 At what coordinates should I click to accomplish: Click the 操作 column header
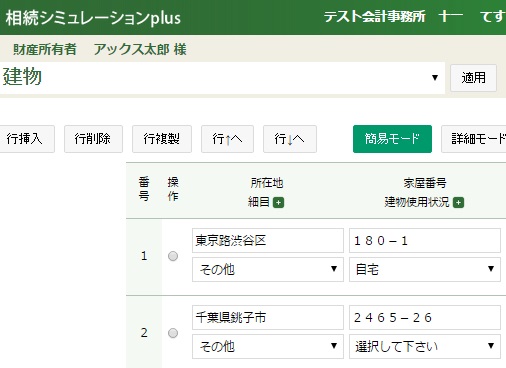[173, 189]
